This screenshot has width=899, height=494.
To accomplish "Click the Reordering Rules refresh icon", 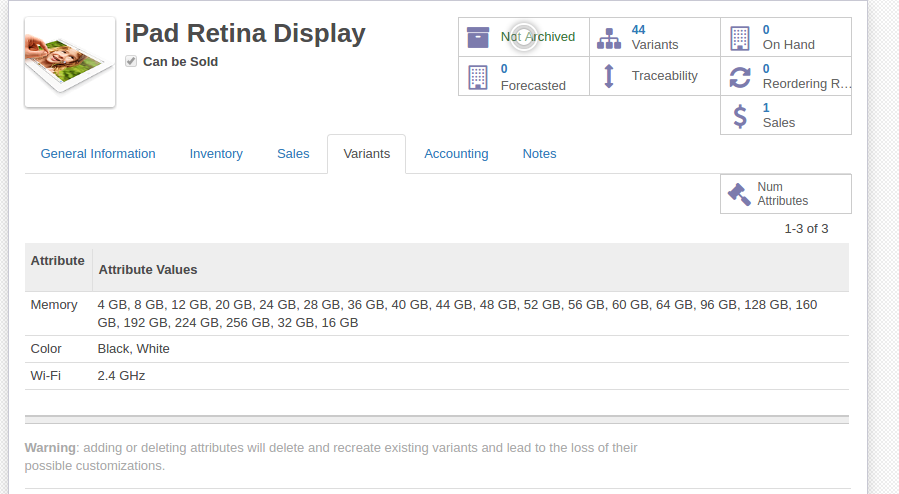I will (740, 77).
